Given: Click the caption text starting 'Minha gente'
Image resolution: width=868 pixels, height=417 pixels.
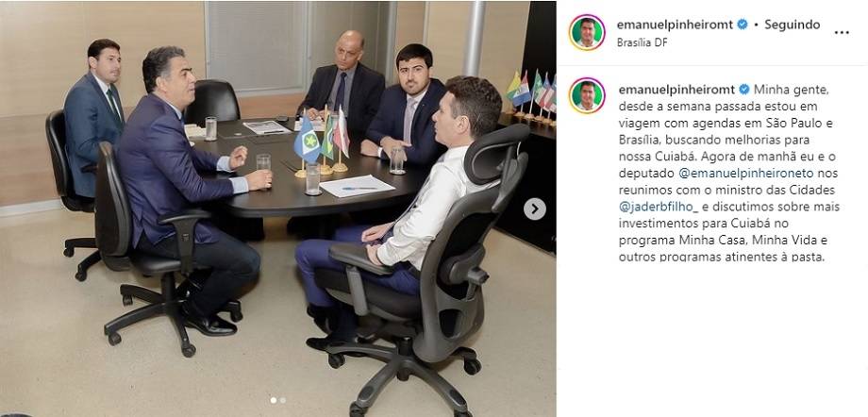Looking at the screenshot, I should [x=729, y=173].
